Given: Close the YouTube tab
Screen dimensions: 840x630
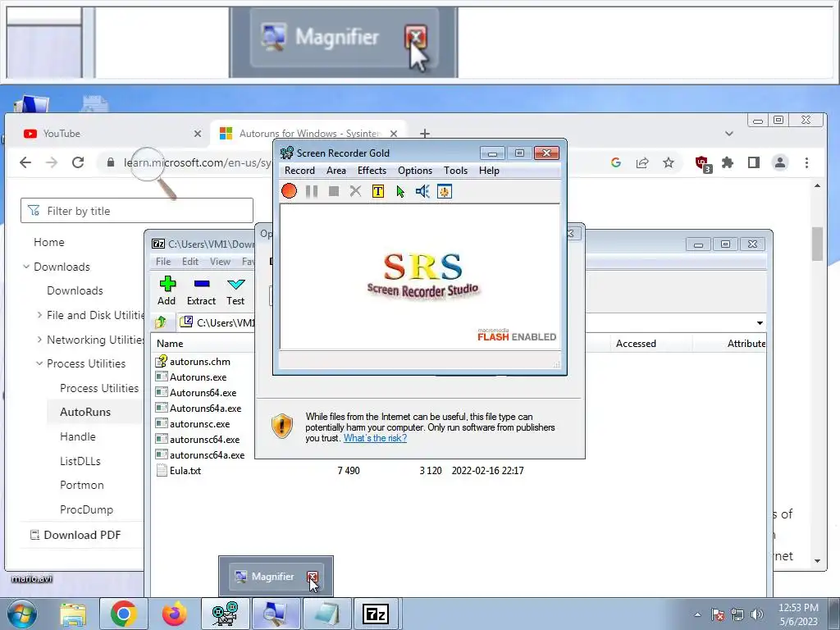Looking at the screenshot, I should [x=197, y=134].
